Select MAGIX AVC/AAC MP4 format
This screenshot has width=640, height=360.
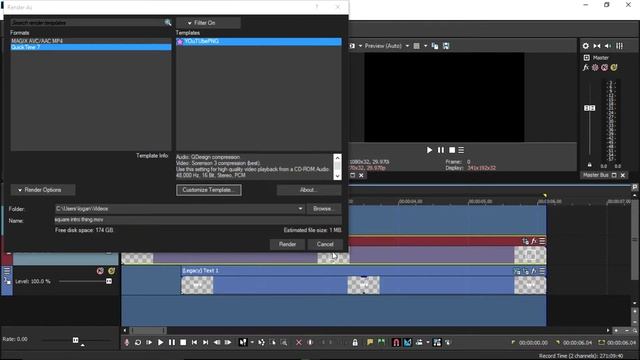coord(91,41)
